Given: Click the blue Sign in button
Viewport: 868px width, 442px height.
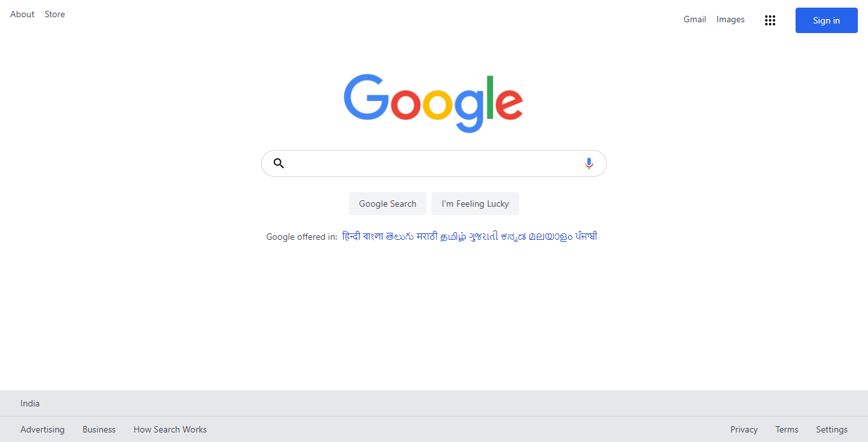Looking at the screenshot, I should coord(827,20).
